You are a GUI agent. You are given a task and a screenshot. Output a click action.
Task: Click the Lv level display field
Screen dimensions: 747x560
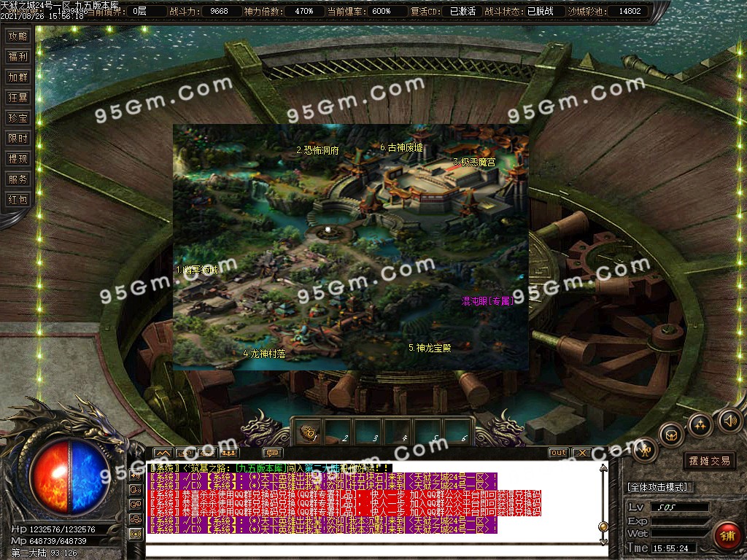[x=679, y=507]
